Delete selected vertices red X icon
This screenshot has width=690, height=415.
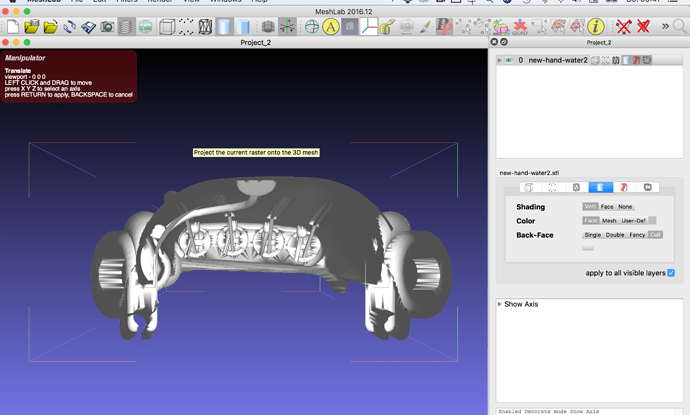click(624, 27)
